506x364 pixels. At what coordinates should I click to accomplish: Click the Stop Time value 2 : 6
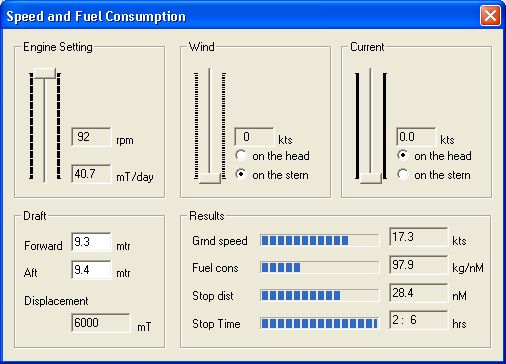pos(418,320)
